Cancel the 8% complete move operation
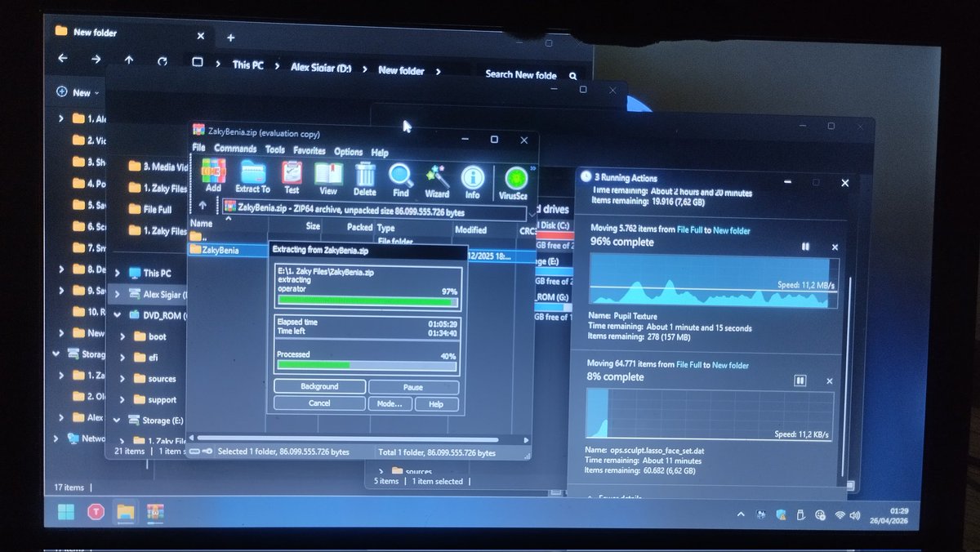The image size is (980, 552). tap(829, 381)
